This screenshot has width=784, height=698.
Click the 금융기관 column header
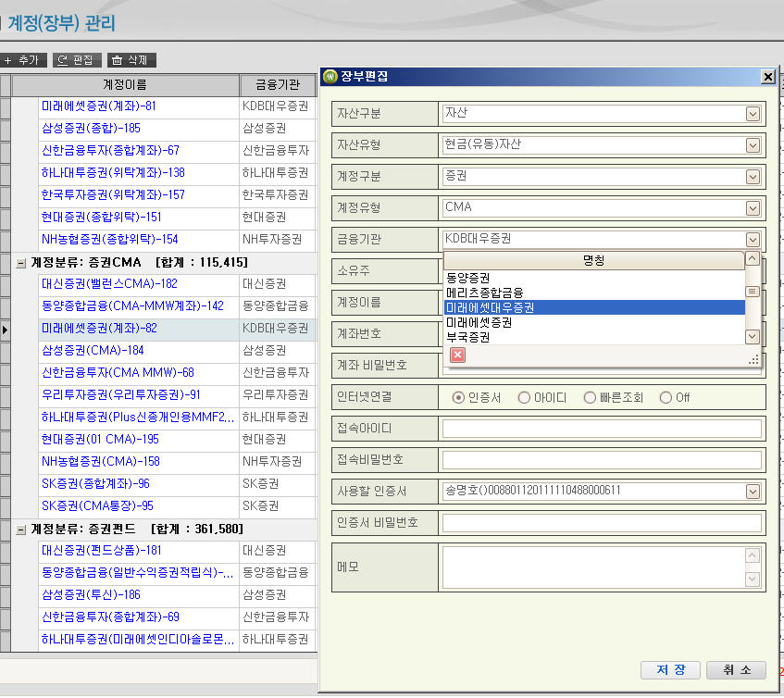point(278,85)
